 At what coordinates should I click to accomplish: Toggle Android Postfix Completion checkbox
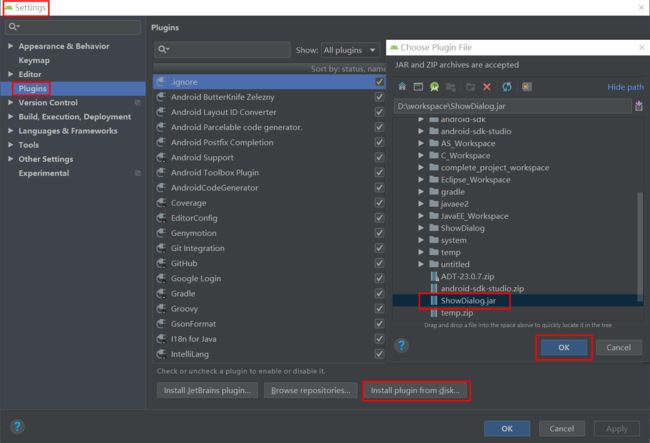coord(379,142)
